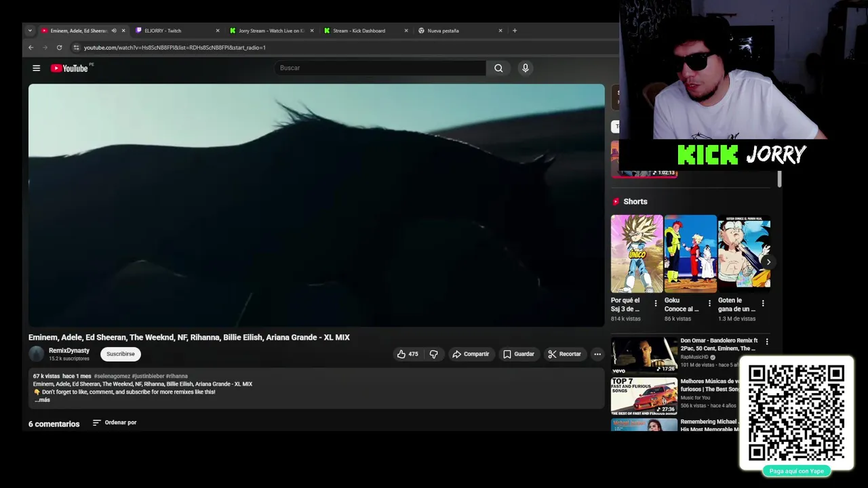
Task: Open RemixDynasty channel avatar
Action: click(x=37, y=354)
